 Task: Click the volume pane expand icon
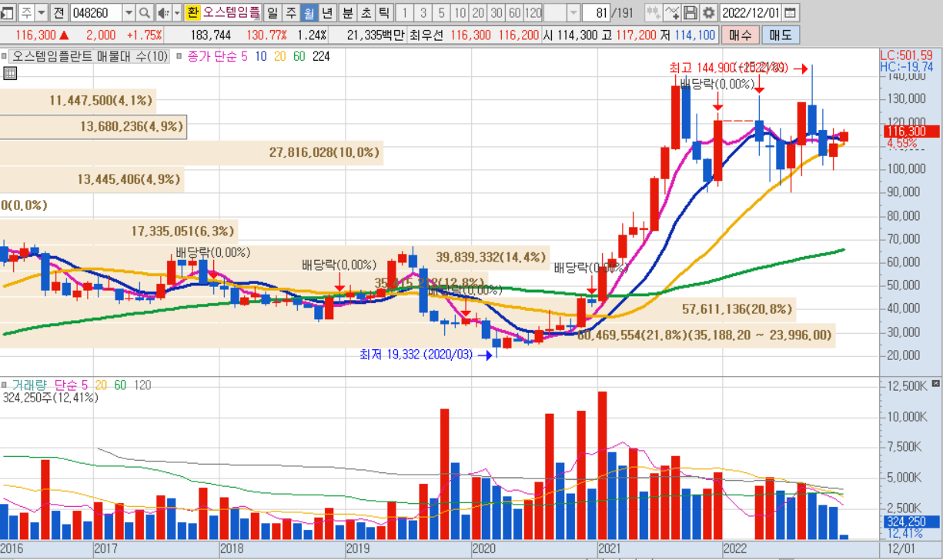coord(935,383)
